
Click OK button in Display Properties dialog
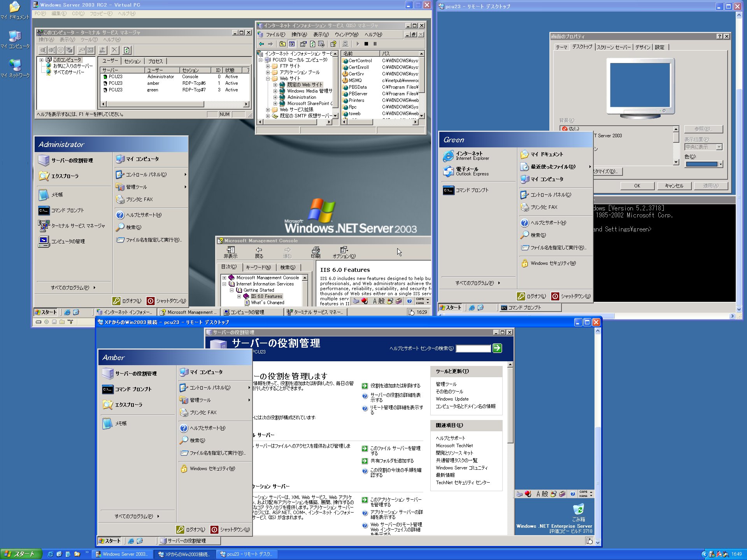pos(637,186)
